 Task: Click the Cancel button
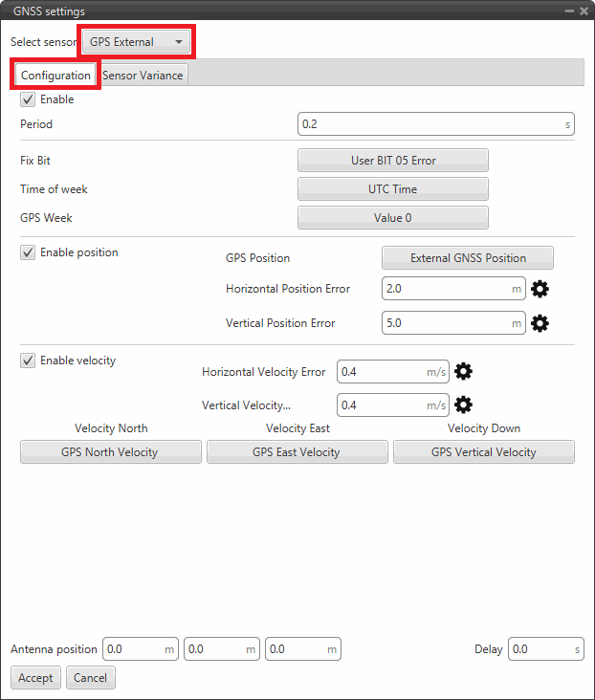[x=90, y=678]
